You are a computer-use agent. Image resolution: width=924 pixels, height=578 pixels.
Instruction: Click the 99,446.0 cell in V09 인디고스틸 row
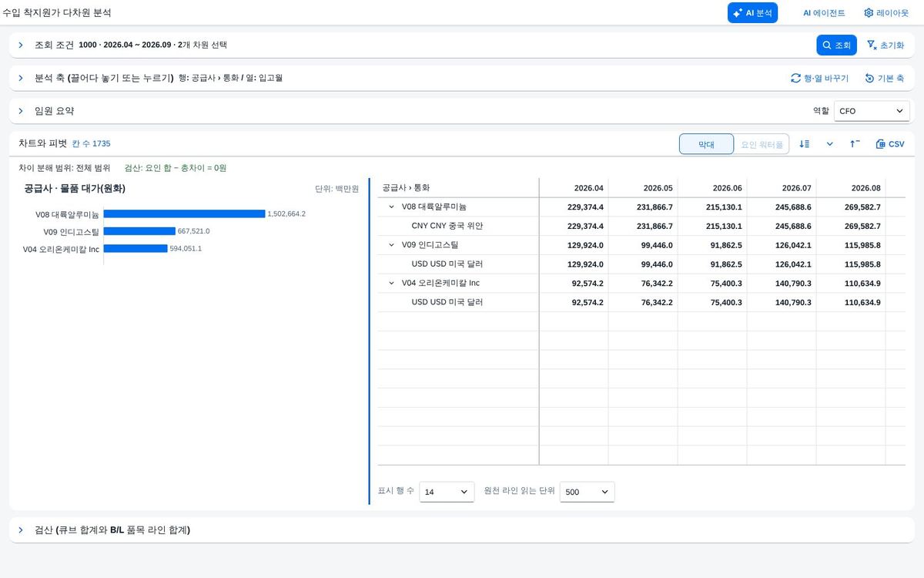[x=643, y=245]
